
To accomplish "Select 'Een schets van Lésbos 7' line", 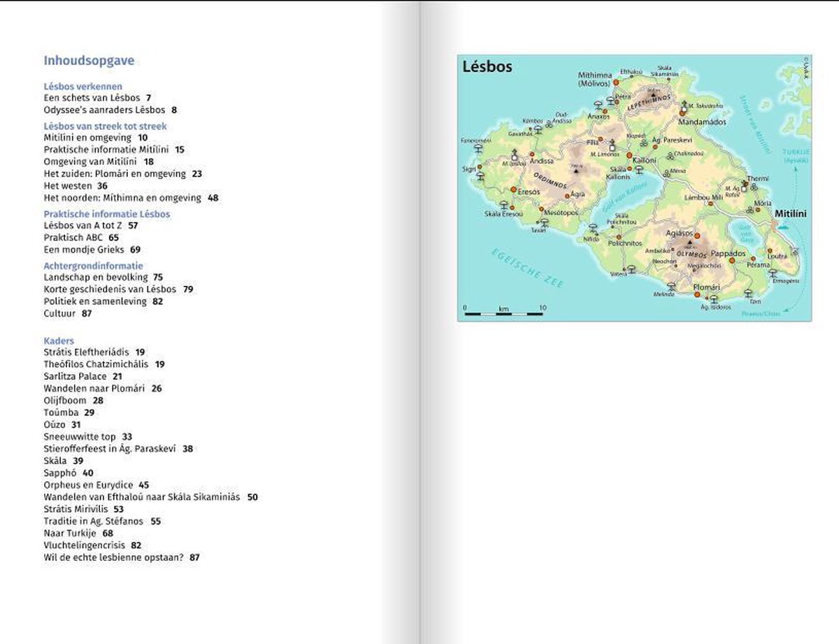I will (x=98, y=98).
